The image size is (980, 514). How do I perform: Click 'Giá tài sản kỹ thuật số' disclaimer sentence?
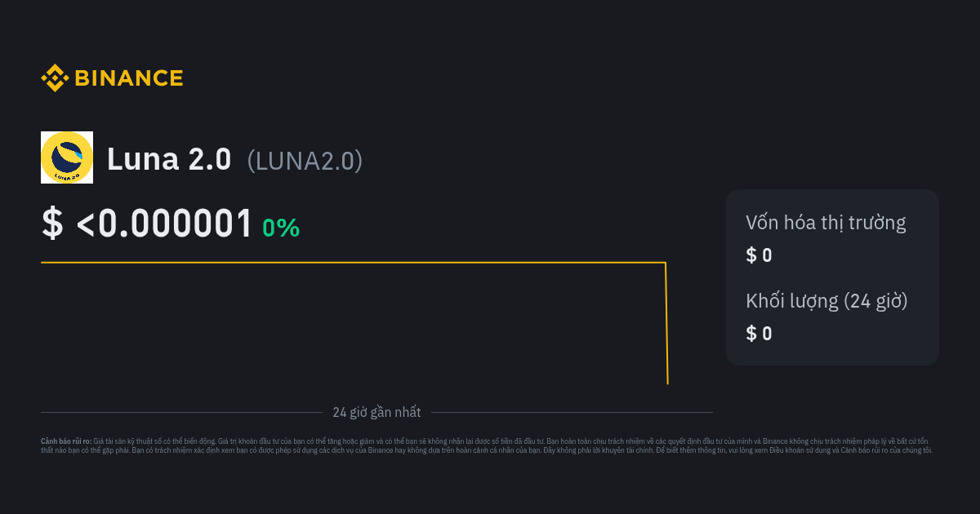pos(139,441)
